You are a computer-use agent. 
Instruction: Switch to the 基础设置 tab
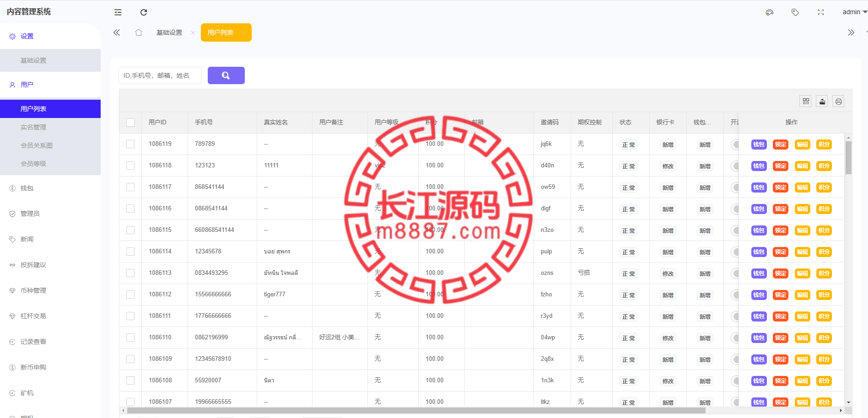click(169, 32)
